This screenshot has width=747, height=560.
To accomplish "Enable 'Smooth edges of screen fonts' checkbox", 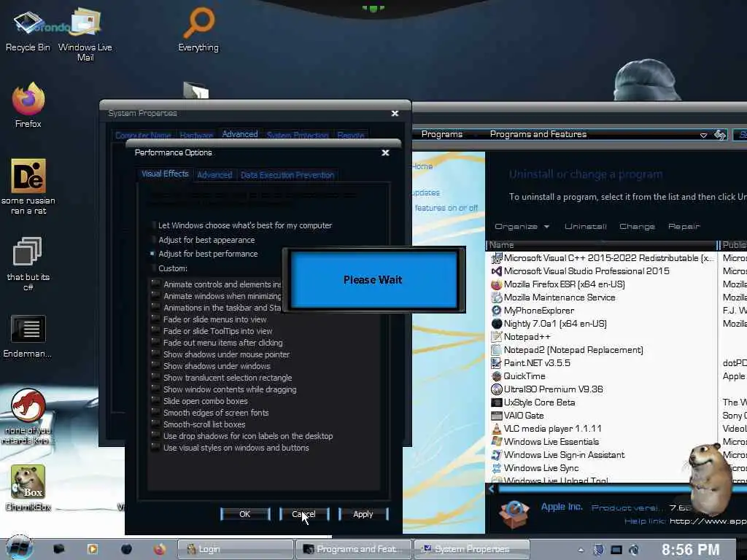I will coord(155,413).
